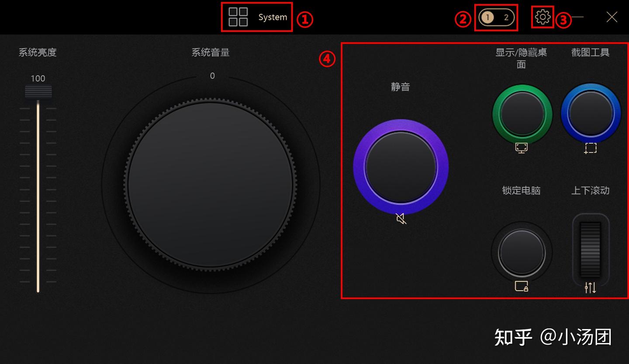This screenshot has height=364, width=629.
Task: Click the screenshot region icon under the blue knob
Action: [591, 148]
